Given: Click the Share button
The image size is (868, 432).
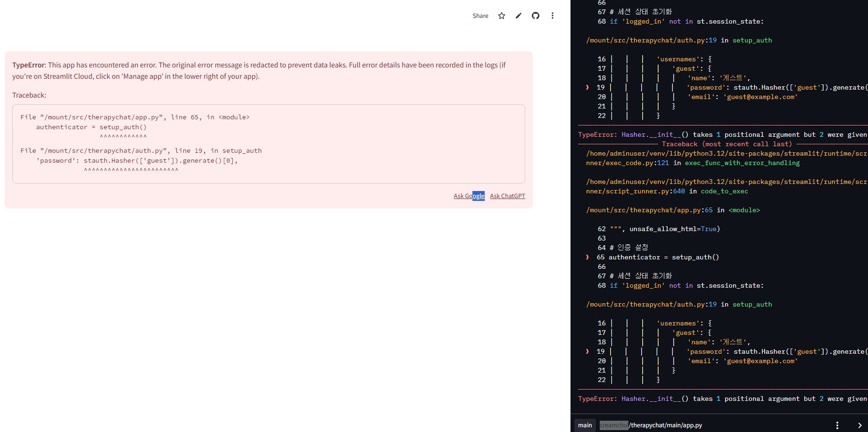Looking at the screenshot, I should tap(480, 16).
